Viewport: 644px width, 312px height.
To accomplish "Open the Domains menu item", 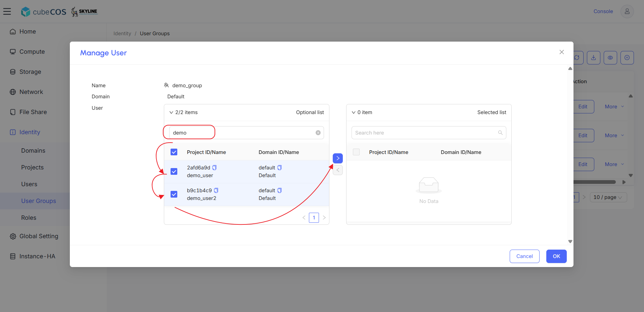I will tap(33, 151).
